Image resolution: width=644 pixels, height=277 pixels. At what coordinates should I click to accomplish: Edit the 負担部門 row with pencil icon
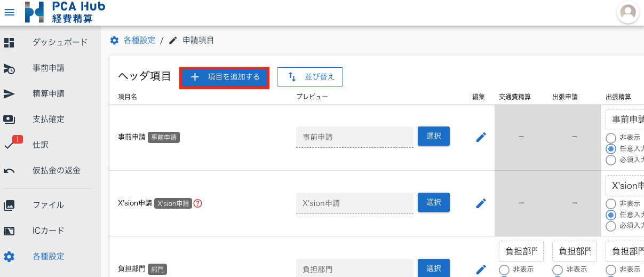pyautogui.click(x=481, y=268)
